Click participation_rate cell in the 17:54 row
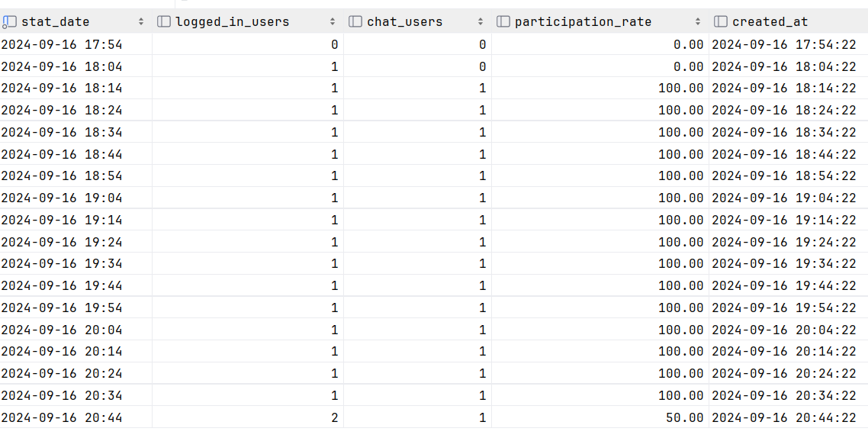This screenshot has width=868, height=438. [x=688, y=44]
